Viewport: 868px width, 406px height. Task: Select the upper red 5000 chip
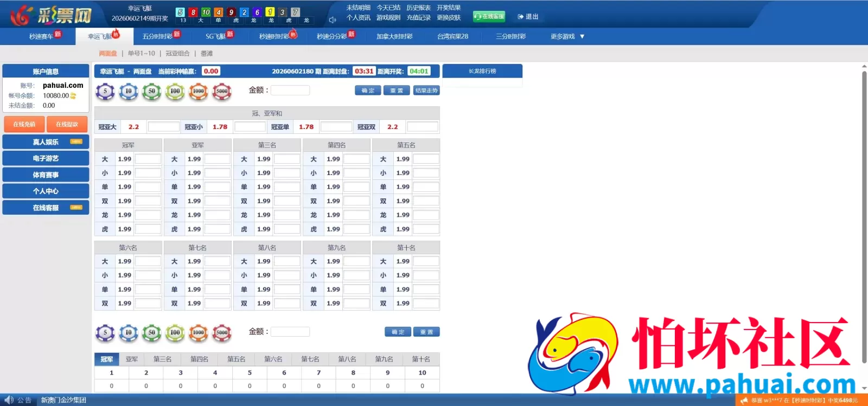click(222, 91)
